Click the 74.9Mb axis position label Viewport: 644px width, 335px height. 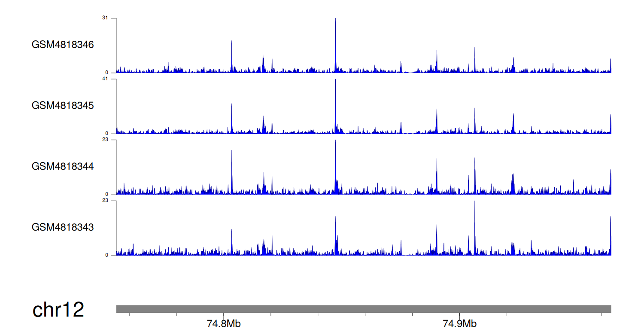point(459,324)
